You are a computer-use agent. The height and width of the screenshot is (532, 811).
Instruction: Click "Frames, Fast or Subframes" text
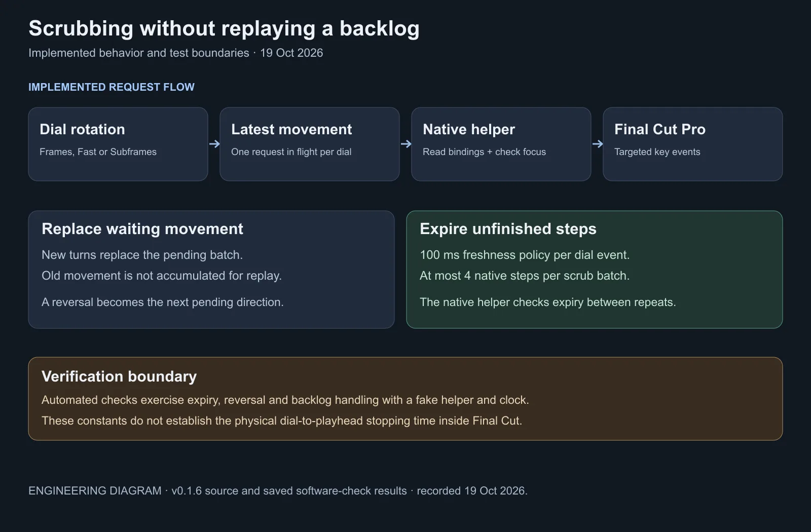[98, 151]
